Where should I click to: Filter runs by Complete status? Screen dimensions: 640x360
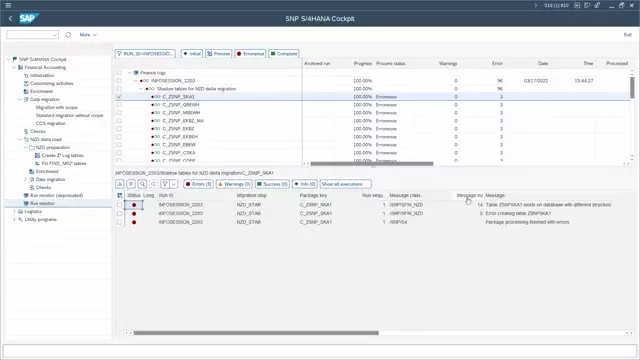click(x=284, y=53)
